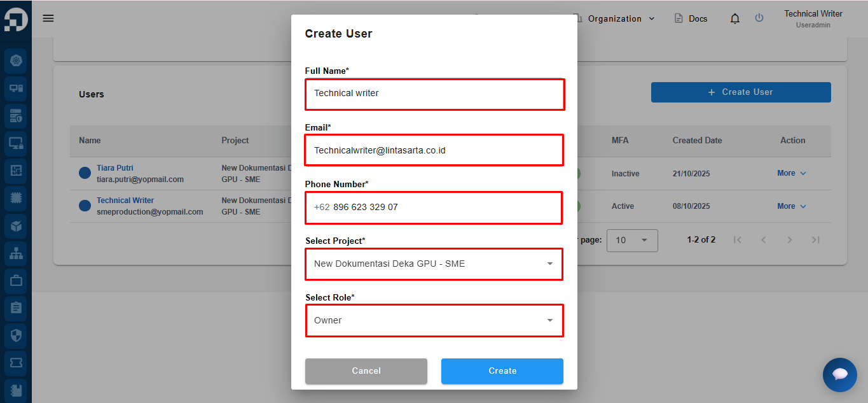The width and height of the screenshot is (868, 403).
Task: Open the Organization dropdown in header
Action: tap(614, 18)
